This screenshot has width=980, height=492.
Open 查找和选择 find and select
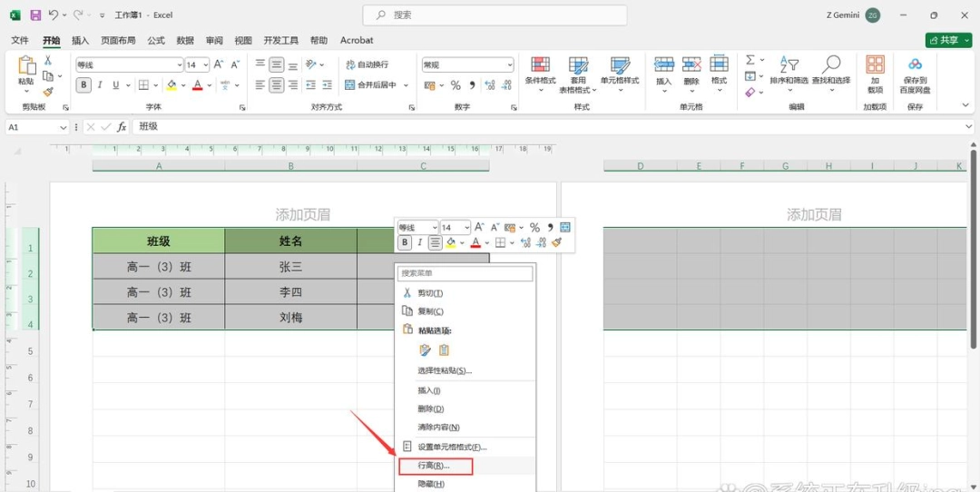(830, 74)
